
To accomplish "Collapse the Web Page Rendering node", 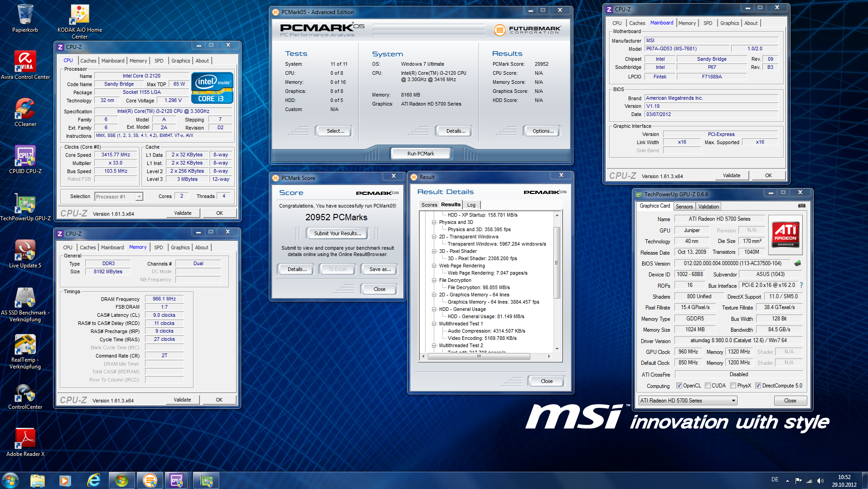I will pyautogui.click(x=434, y=266).
